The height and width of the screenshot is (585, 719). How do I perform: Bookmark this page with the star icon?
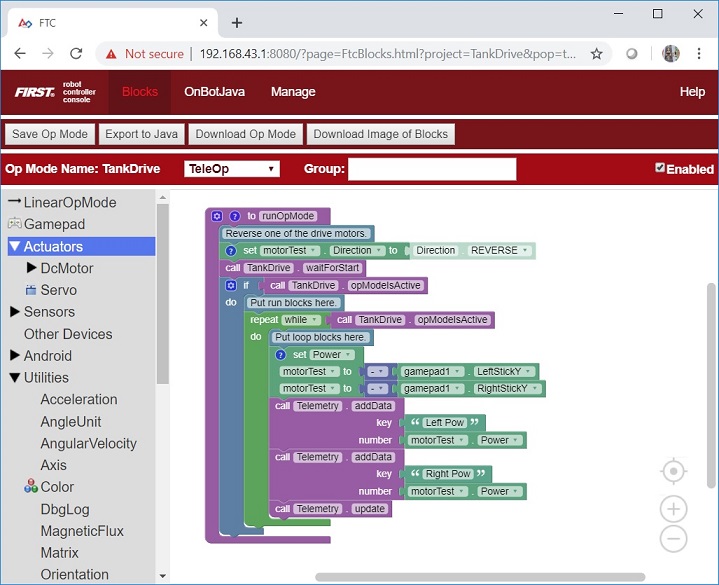[x=597, y=54]
